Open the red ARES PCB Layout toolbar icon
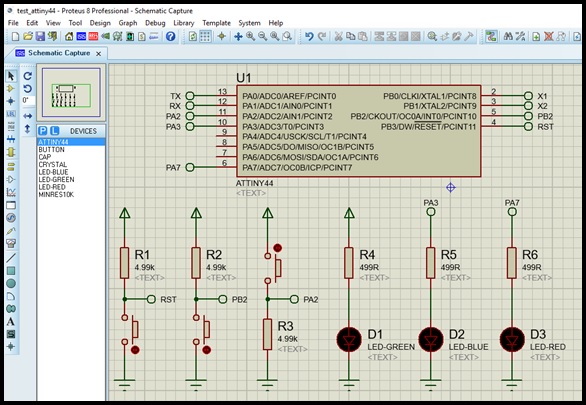The height and width of the screenshot is (405, 586). (x=93, y=36)
